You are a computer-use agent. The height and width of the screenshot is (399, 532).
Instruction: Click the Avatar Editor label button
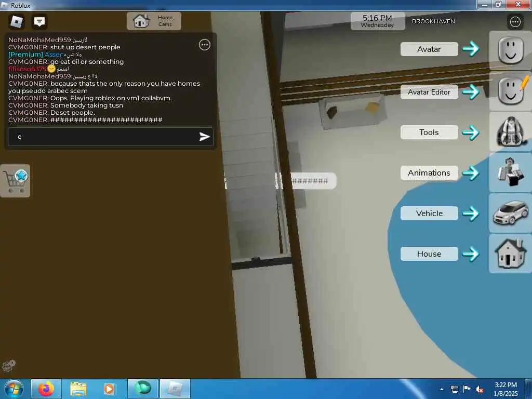(429, 92)
